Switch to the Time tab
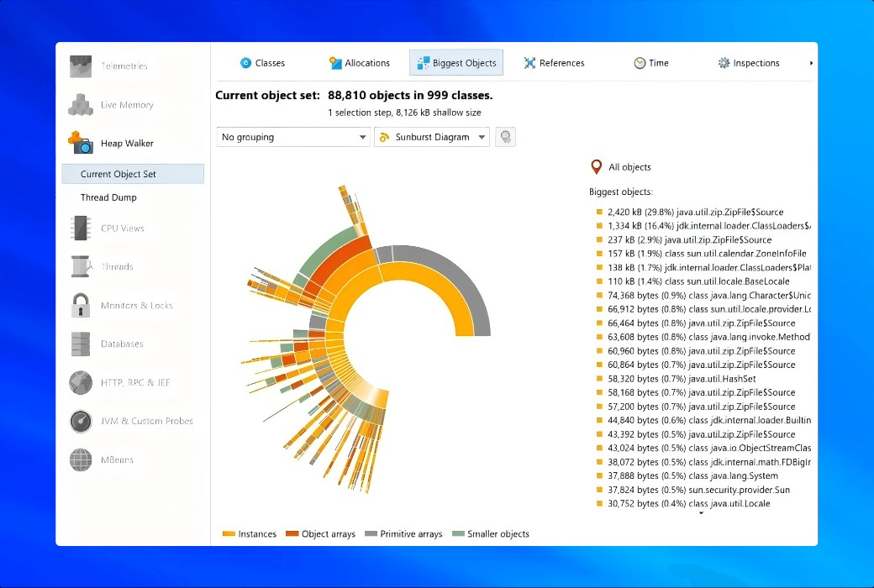The width and height of the screenshot is (874, 588). (651, 63)
